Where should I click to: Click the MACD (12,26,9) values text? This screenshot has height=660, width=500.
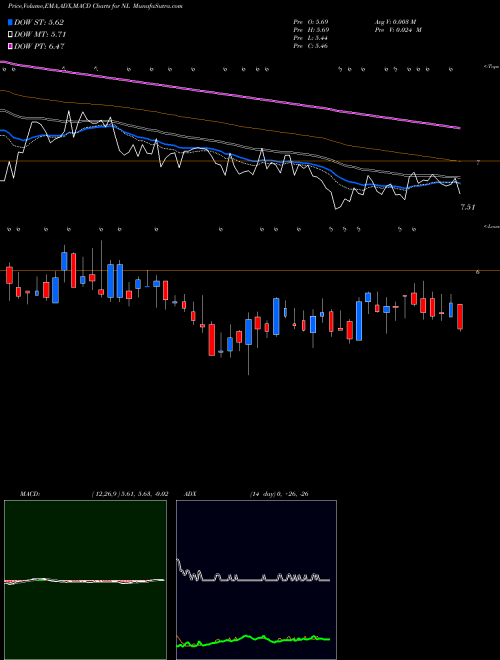(x=130, y=494)
